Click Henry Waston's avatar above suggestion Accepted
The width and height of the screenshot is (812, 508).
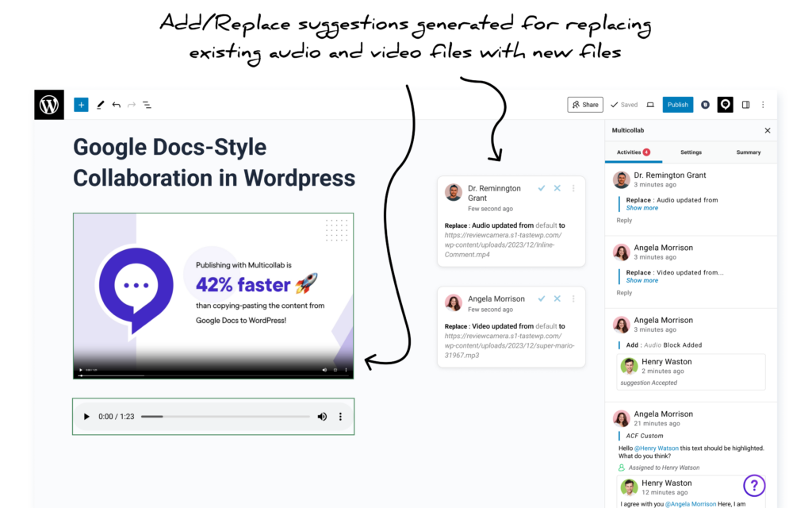pos(629,366)
